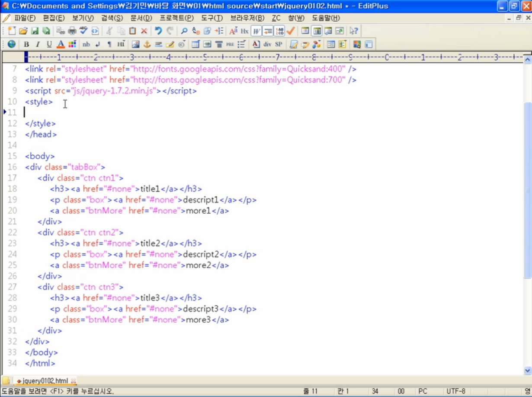The image size is (532, 397).
Task: Paste from clipboard using clipboard icon
Action: (133, 31)
